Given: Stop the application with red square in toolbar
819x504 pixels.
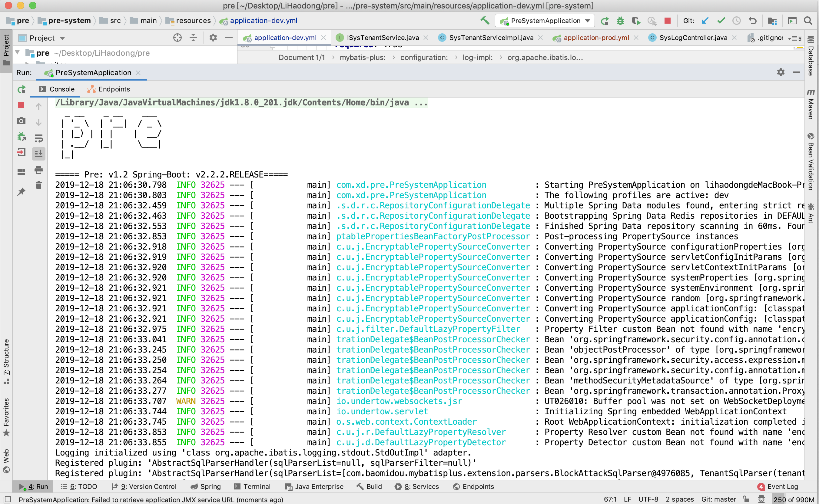Looking at the screenshot, I should pos(667,21).
